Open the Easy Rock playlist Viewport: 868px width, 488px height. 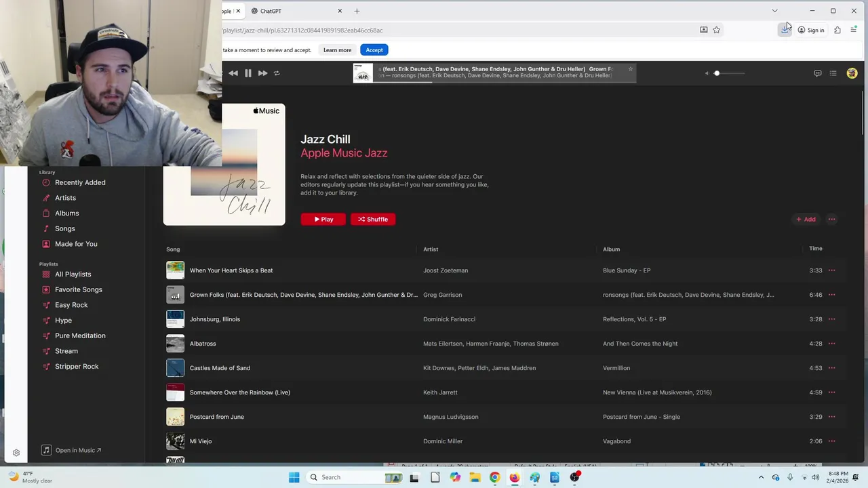(x=71, y=305)
